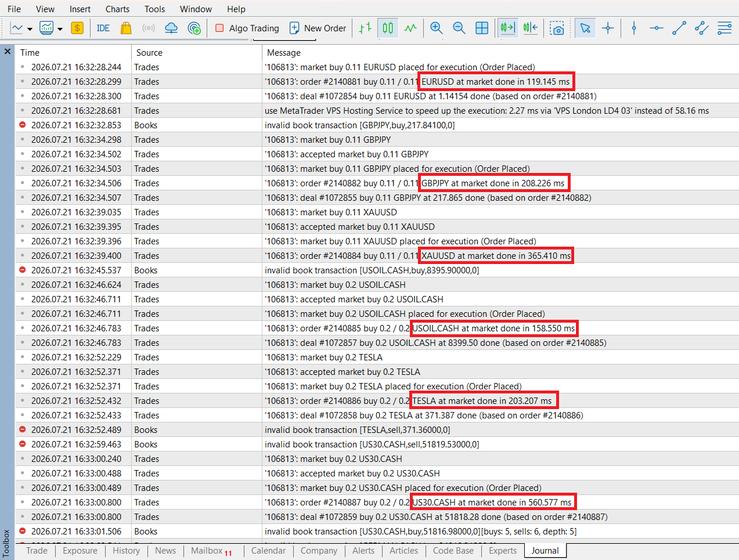
Task: Open the Mailbox tab
Action: click(x=210, y=551)
